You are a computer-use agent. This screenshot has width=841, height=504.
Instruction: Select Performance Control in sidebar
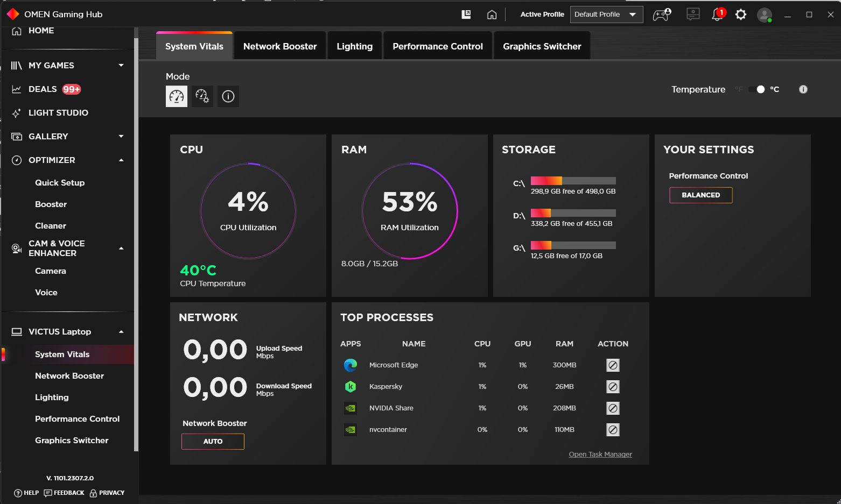pyautogui.click(x=77, y=419)
